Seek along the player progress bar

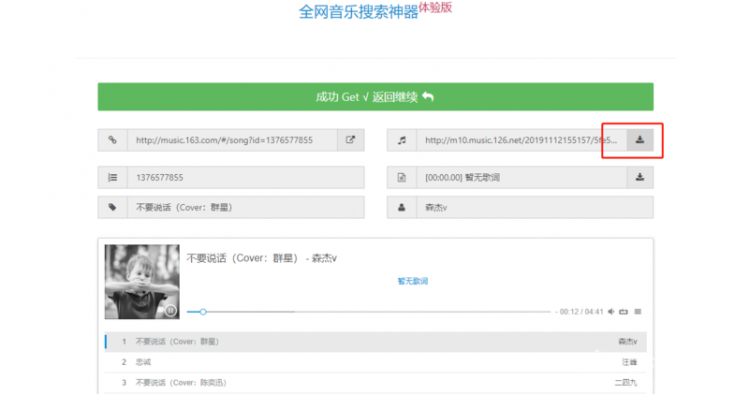pyautogui.click(x=369, y=312)
